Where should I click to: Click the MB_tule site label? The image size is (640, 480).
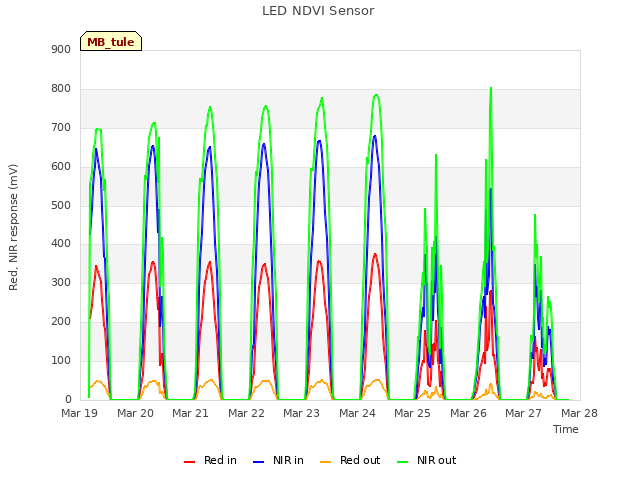111,41
